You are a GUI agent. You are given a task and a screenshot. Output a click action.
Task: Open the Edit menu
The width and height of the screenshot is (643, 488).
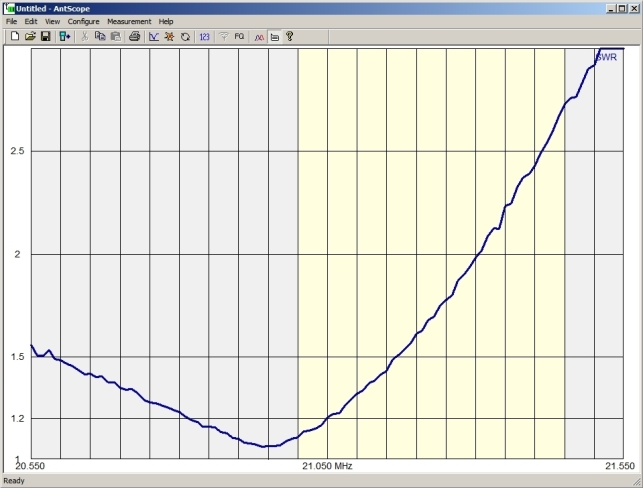coord(31,21)
